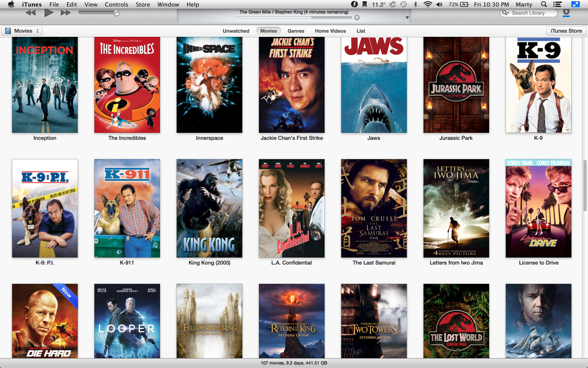Screen dimensions: 588x368
Task: Select Letters from Iwo Jima poster
Action: pos(456,208)
